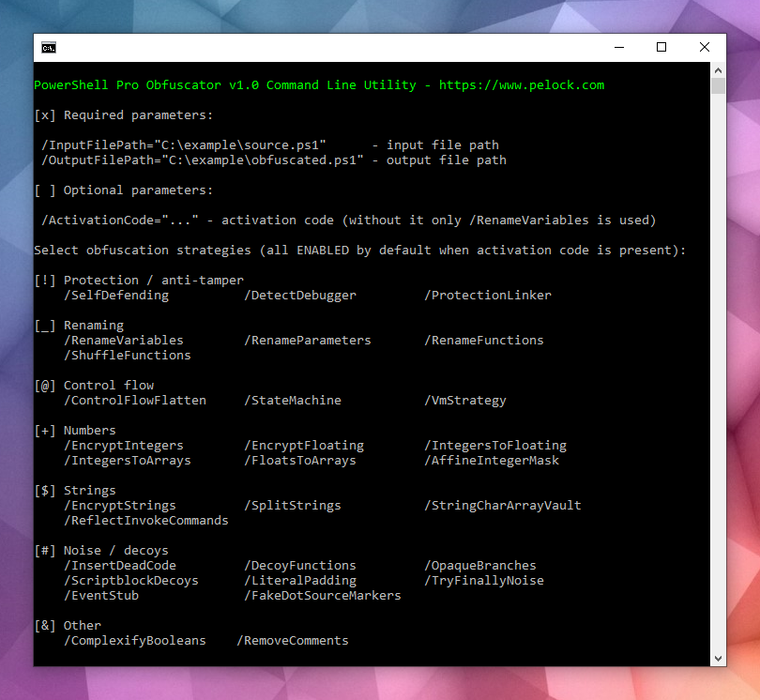
Task: Click the scrollbar down arrow
Action: point(719,659)
